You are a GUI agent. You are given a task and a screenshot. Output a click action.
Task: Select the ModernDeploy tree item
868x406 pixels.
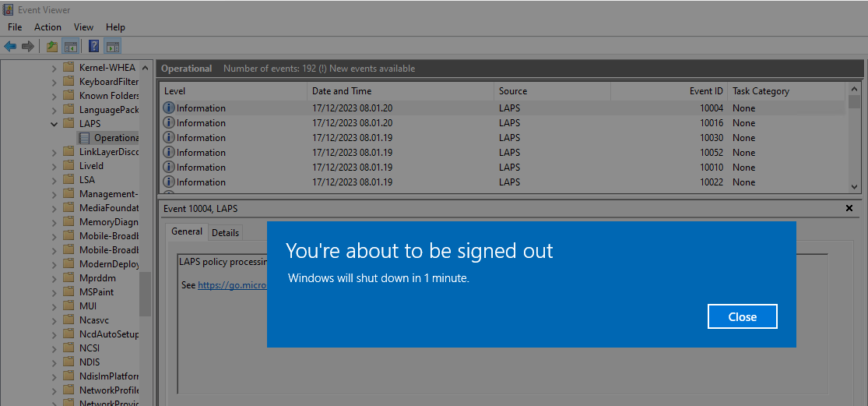[108, 263]
